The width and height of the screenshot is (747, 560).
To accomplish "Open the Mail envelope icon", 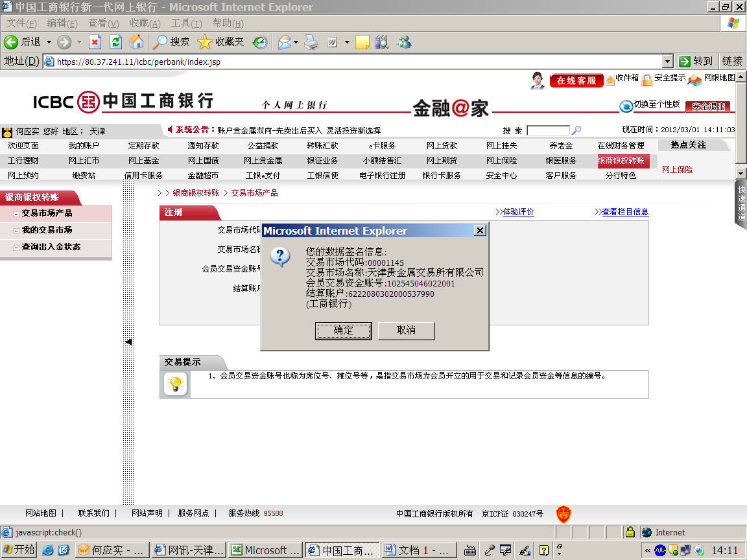I will 285,42.
